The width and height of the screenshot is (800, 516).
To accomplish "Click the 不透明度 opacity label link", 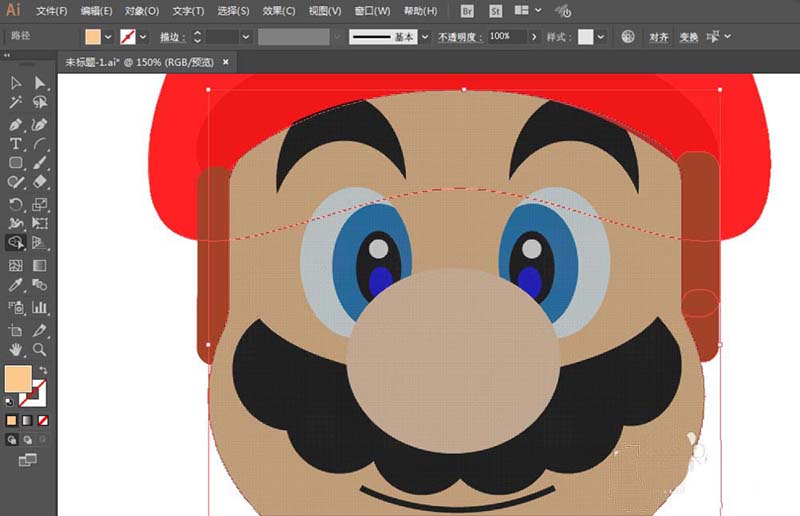I will coord(459,37).
